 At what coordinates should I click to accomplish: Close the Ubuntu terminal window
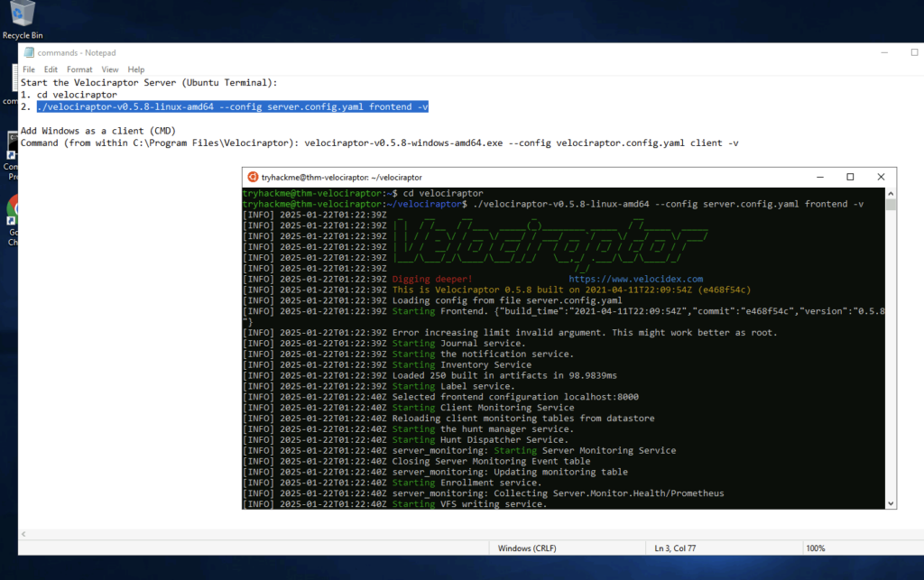(x=881, y=177)
